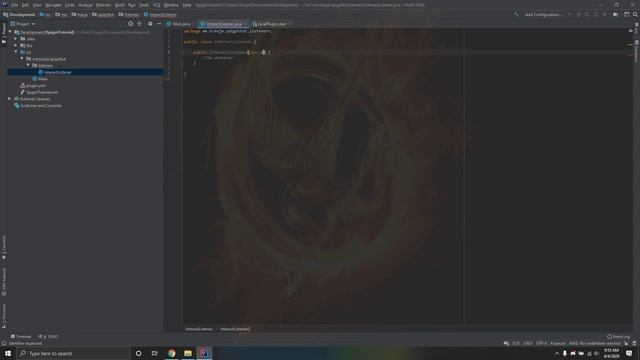The image size is (640, 360).
Task: Click the line separator CRLF status item
Action: pos(527,344)
